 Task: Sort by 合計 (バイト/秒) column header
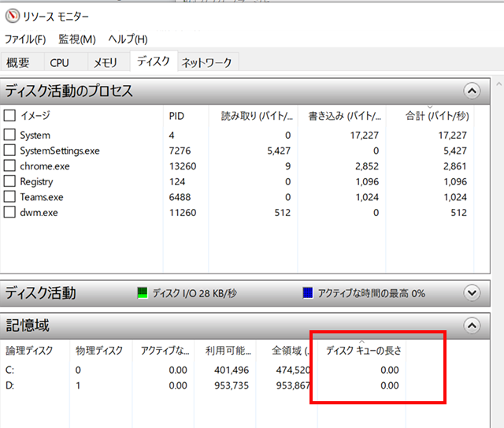[x=437, y=116]
